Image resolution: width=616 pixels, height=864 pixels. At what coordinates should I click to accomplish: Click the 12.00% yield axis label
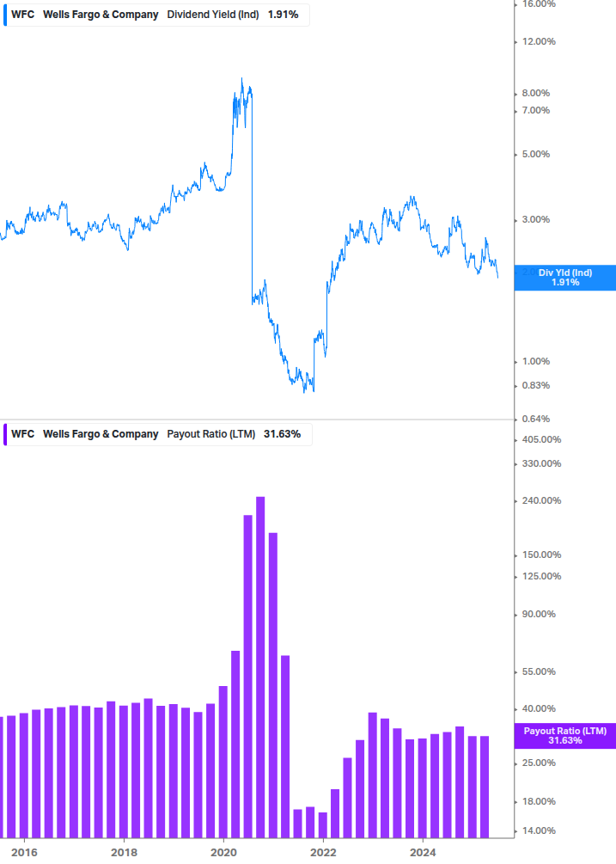539,42
